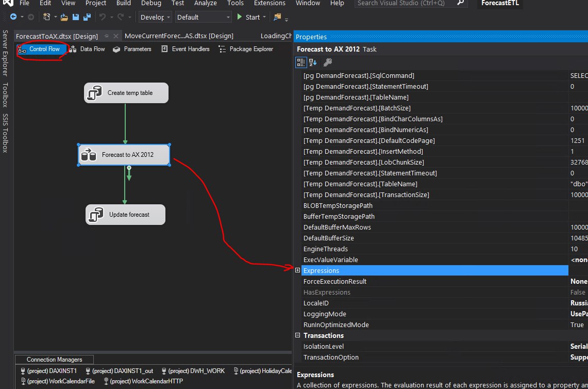
Task: Select the DAXINST1_out connection manager
Action: (119, 370)
